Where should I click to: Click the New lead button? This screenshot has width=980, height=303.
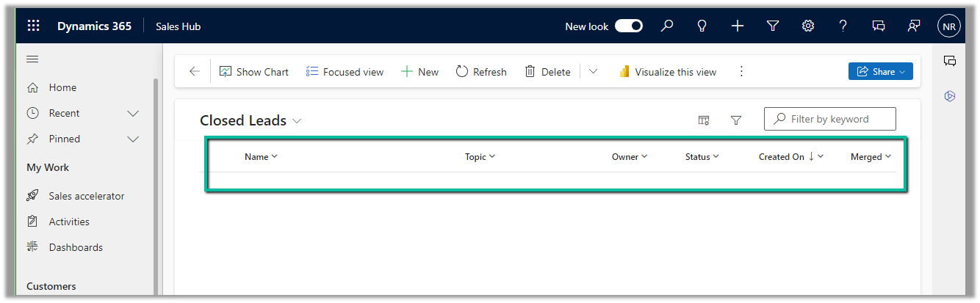pyautogui.click(x=419, y=72)
